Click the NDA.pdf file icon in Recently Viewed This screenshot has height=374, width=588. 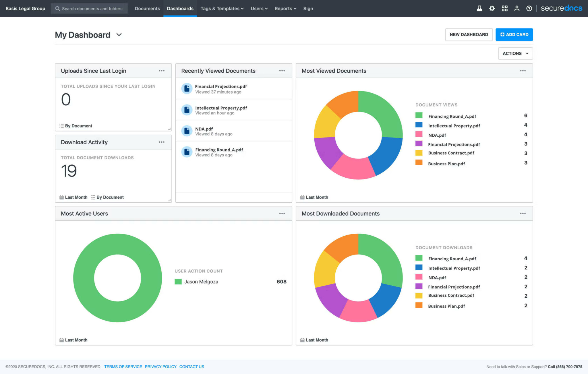[x=187, y=131]
